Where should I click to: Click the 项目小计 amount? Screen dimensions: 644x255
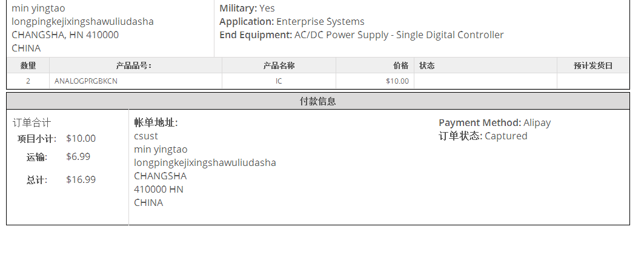(x=81, y=139)
